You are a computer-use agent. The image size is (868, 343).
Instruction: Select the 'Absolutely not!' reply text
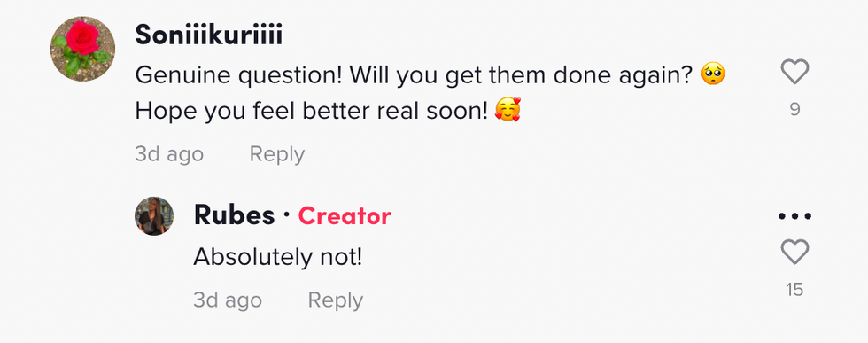[x=278, y=256]
